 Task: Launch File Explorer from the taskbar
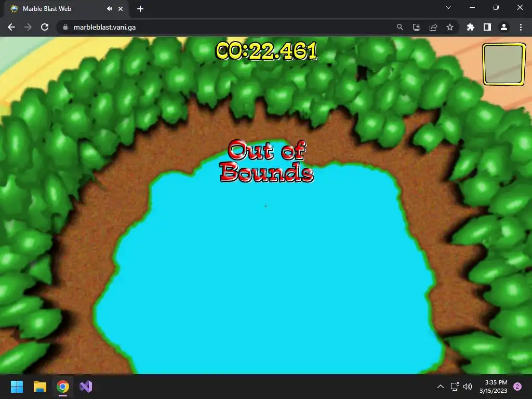coord(39,387)
